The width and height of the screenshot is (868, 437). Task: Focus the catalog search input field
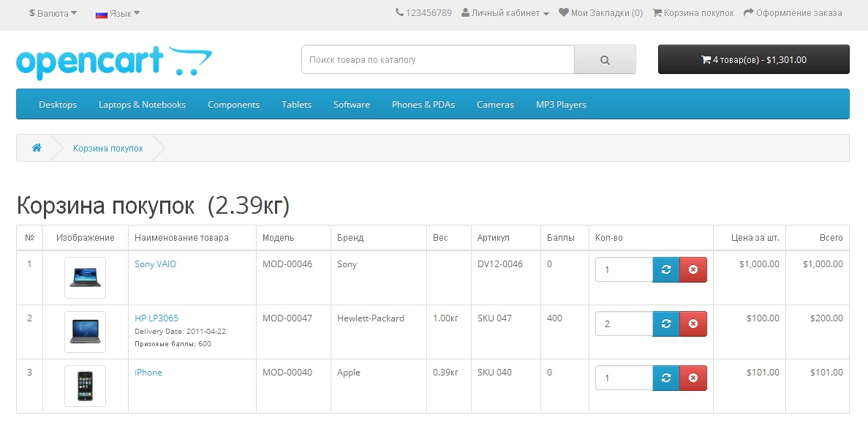(438, 59)
